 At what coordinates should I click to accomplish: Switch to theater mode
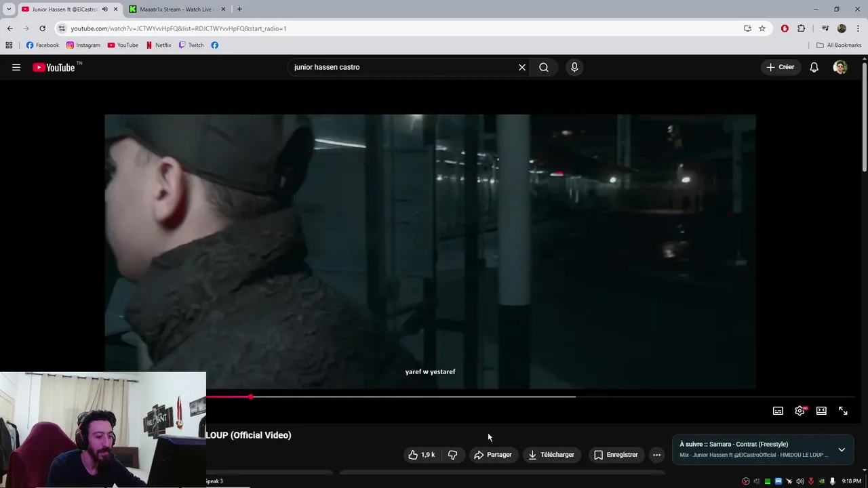tap(821, 411)
